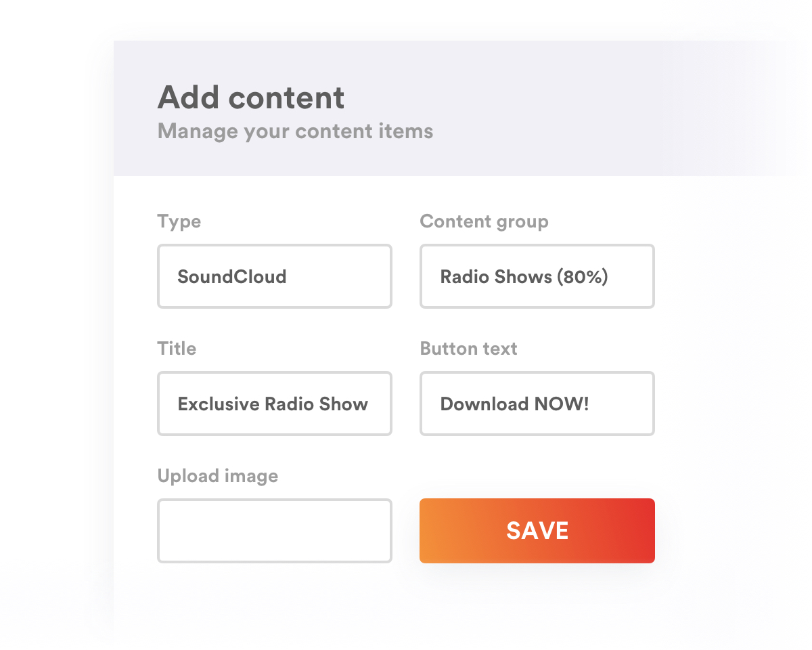Screen dimensions: 812x650
Task: Click the "Manage your content items" subtitle
Action: [295, 131]
